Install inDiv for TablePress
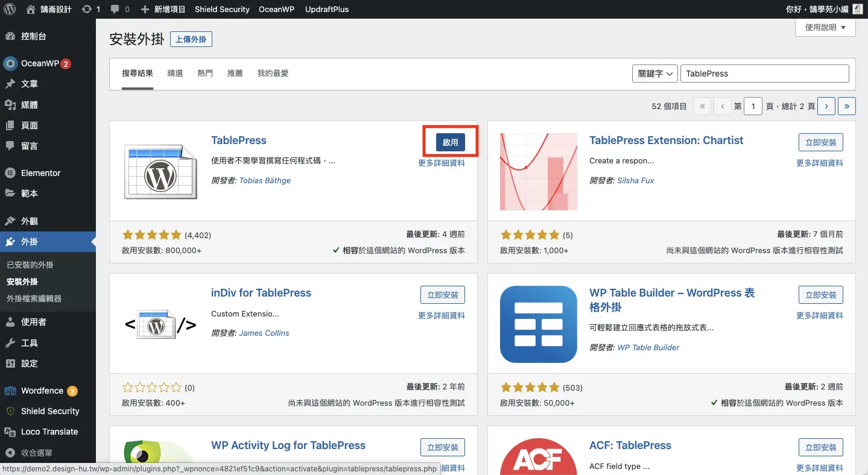This screenshot has width=868, height=475. coord(442,295)
